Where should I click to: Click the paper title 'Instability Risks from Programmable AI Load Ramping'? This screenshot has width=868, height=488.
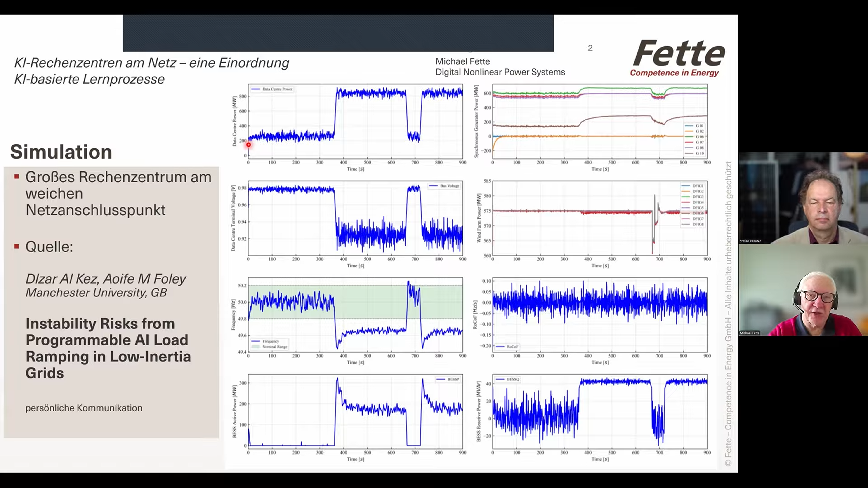(108, 348)
